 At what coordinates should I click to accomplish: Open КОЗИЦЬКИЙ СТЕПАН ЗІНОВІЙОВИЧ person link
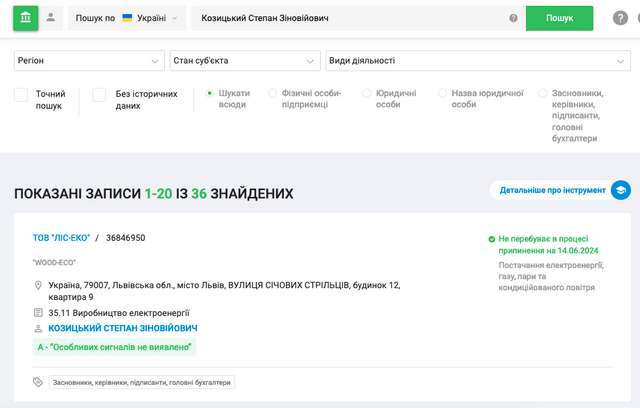[122, 328]
